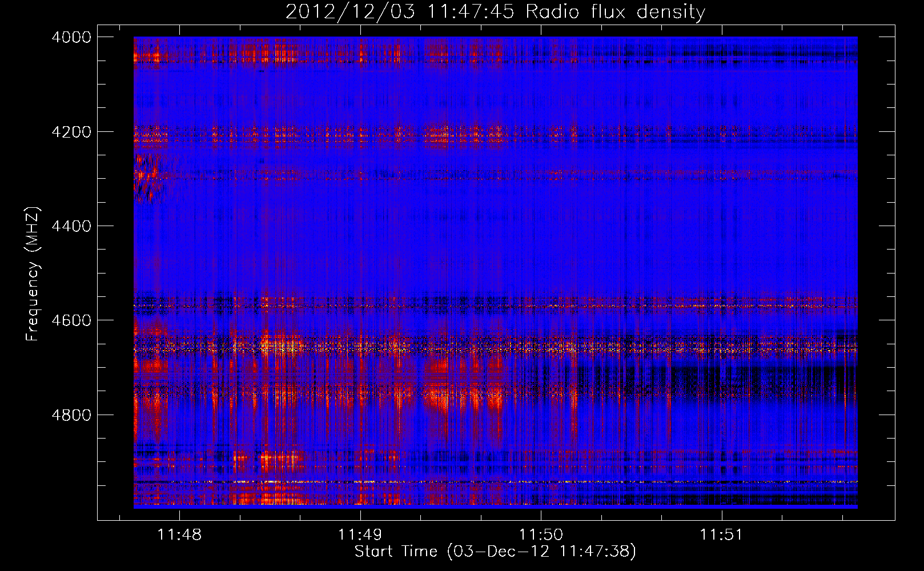Click the plot title '2012/12/03 11:47:45 Radio flux density'

pyautogui.click(x=495, y=11)
